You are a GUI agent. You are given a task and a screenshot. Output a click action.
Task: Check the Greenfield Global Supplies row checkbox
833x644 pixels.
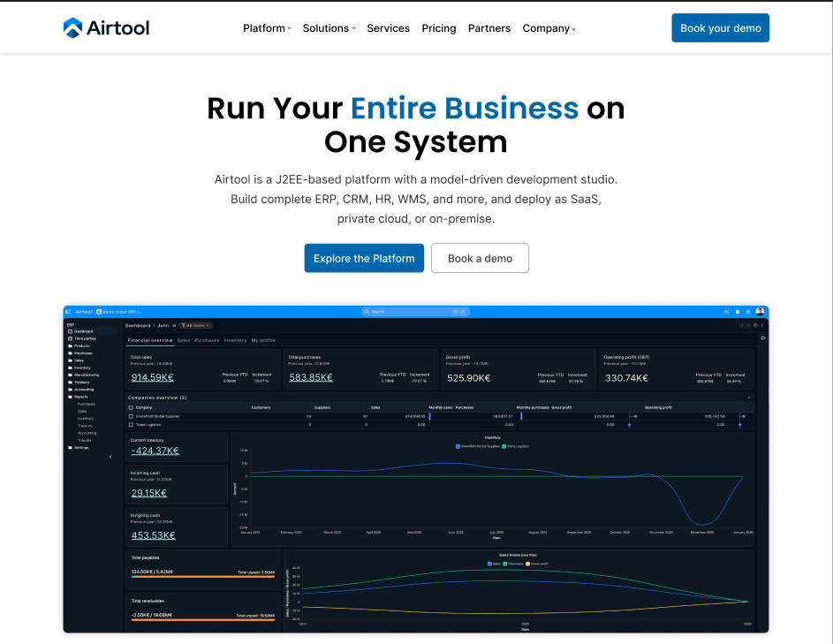[131, 416]
